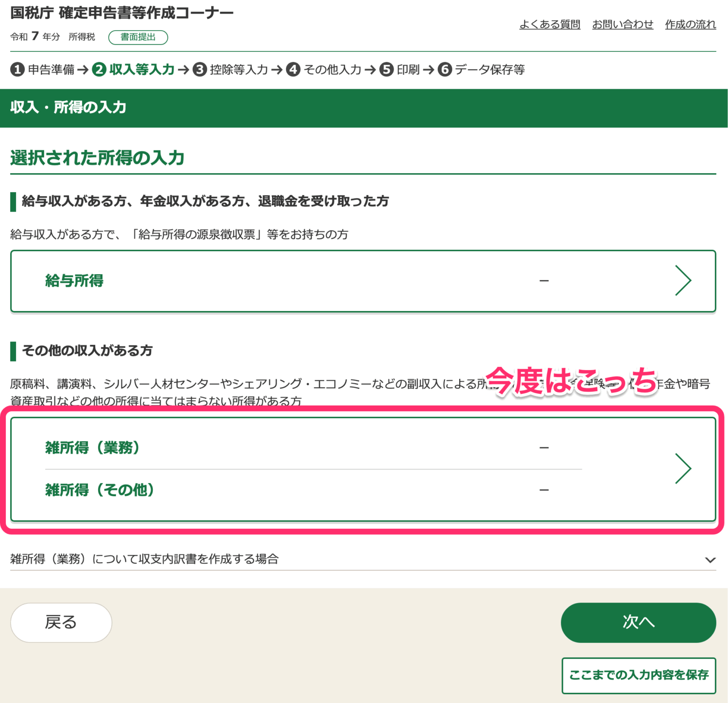Collapse the highlighted その他の収入 card chevron
Image resolution: width=728 pixels, height=703 pixels.
683,468
